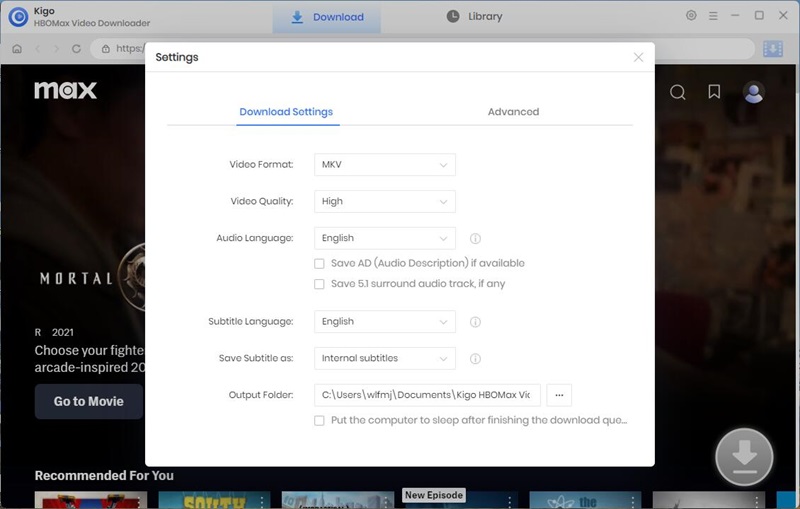Open the Save Subtitle as dropdown
Image resolution: width=800 pixels, height=509 pixels.
tap(385, 359)
